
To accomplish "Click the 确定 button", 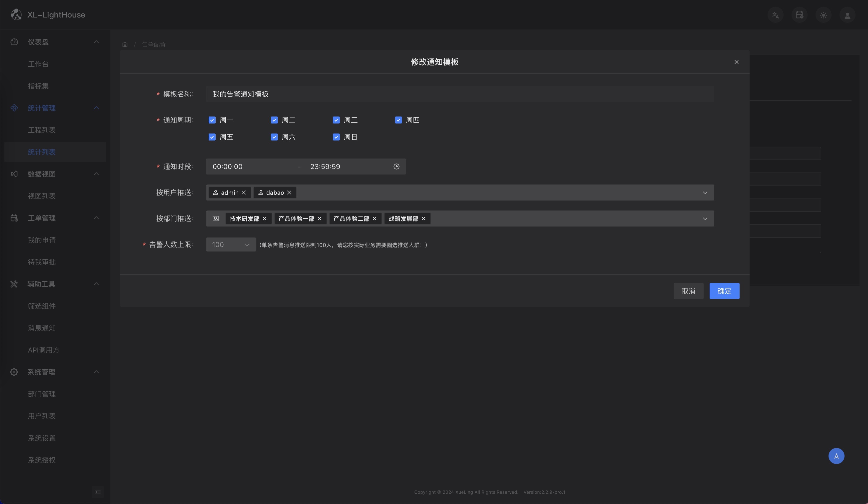I will tap(724, 291).
